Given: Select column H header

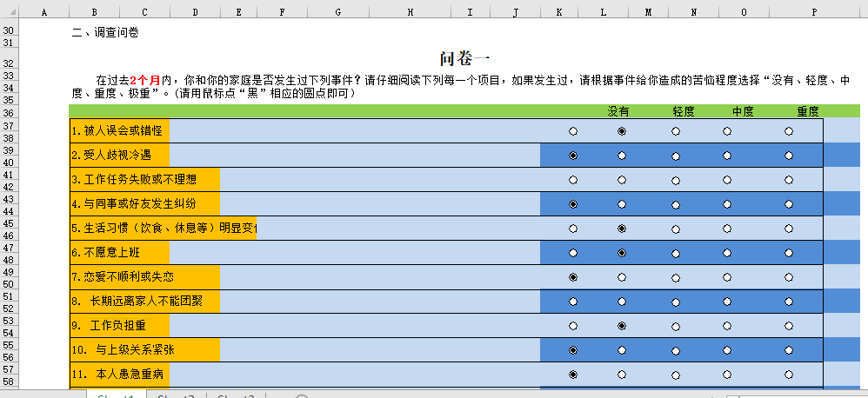Looking at the screenshot, I should coord(410,11).
